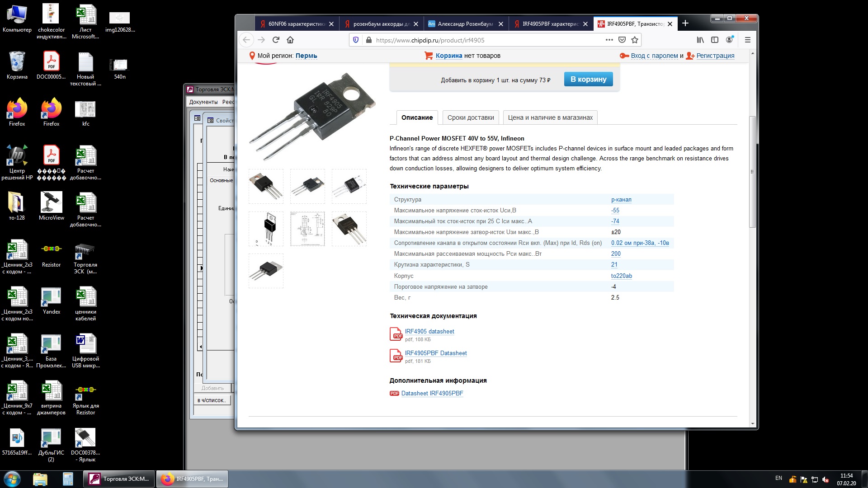Open IRF4905 datasheet PDF link
868x488 pixels.
click(429, 331)
